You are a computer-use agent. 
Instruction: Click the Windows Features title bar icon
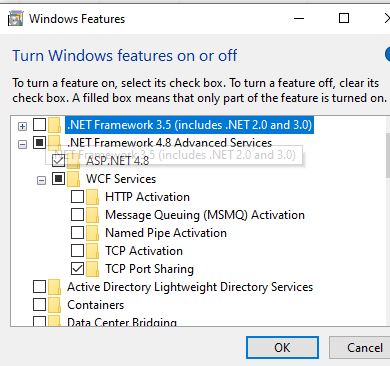pos(15,18)
